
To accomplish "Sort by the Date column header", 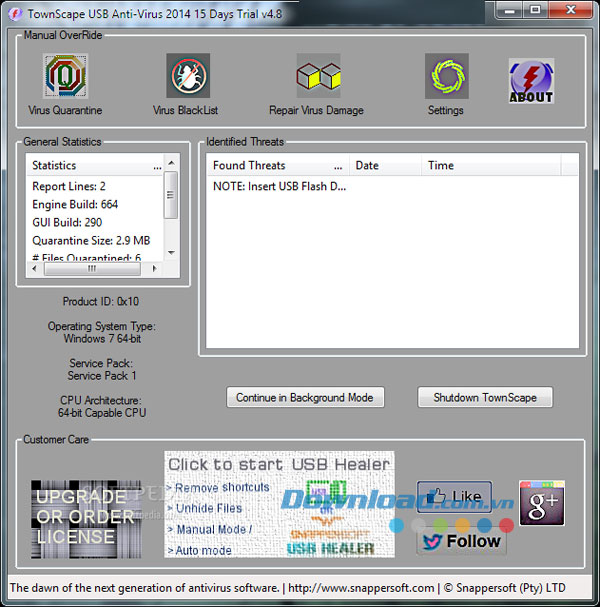I will 385,165.
